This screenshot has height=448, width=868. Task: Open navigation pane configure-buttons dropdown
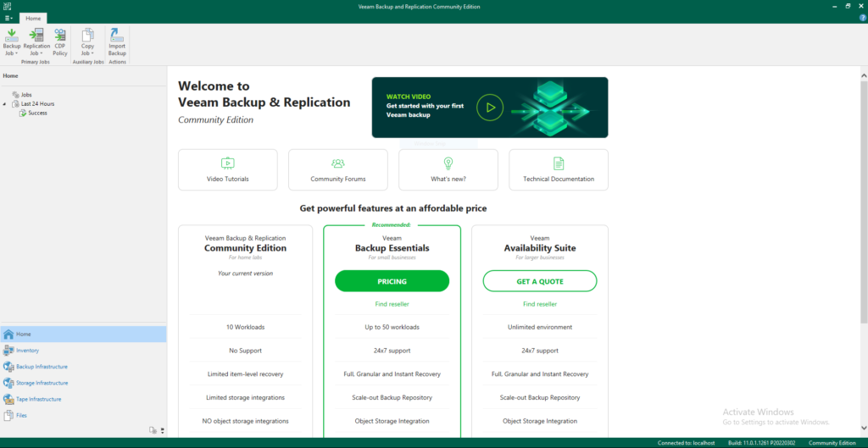(x=162, y=430)
